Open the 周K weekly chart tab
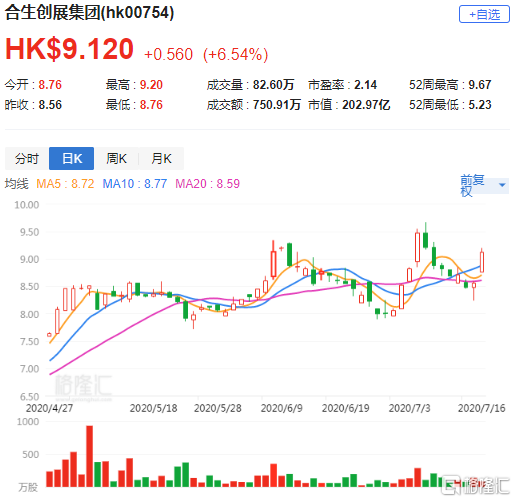Screen dimensions: 516x502 click(x=116, y=158)
